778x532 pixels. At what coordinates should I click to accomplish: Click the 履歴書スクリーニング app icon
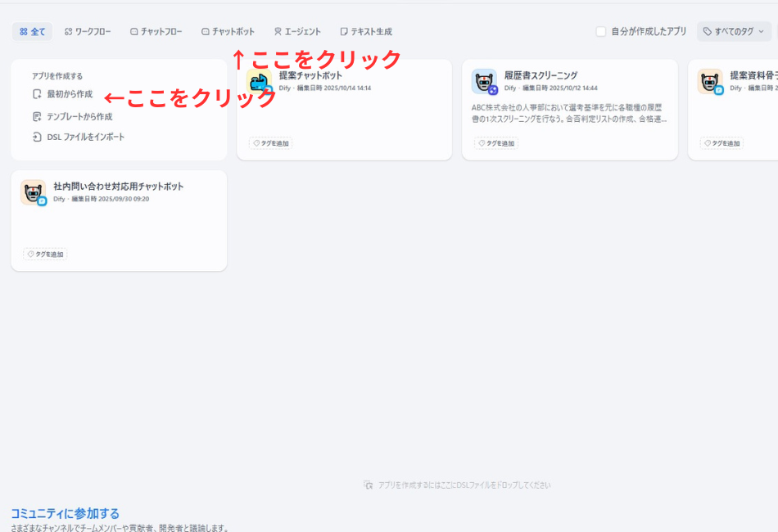[x=484, y=81]
